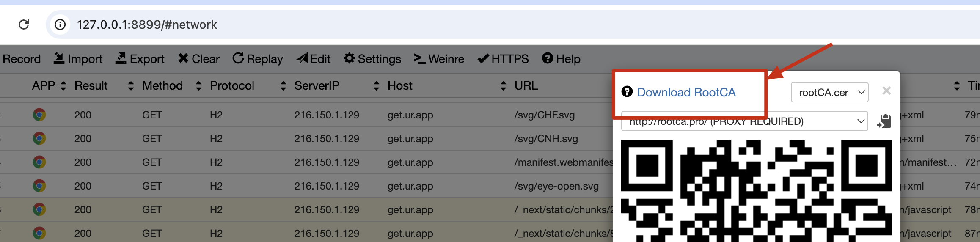
Task: Select the address bar URL 127.0.0.1:8899/#network
Action: point(147,25)
